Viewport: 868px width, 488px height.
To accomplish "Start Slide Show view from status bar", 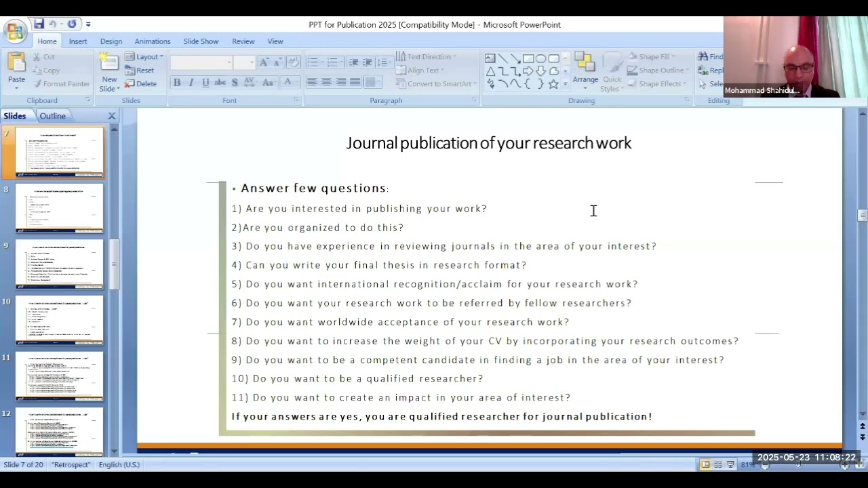I will pos(730,464).
